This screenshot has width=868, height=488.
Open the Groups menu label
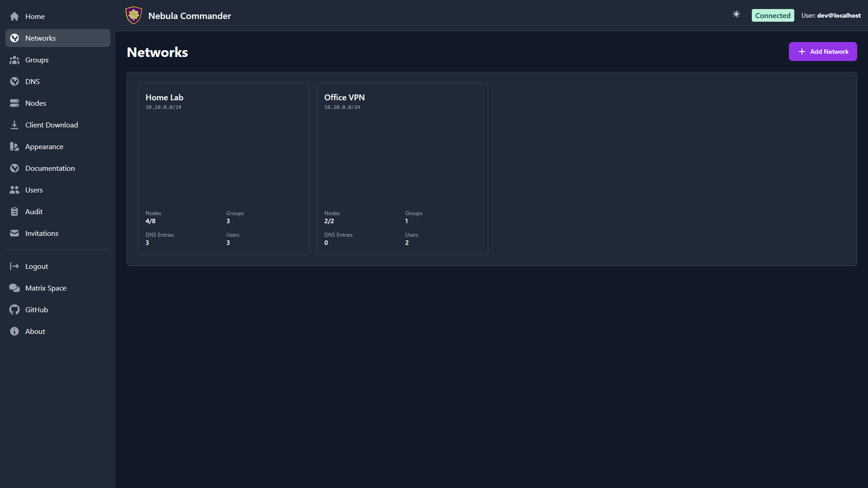(37, 60)
